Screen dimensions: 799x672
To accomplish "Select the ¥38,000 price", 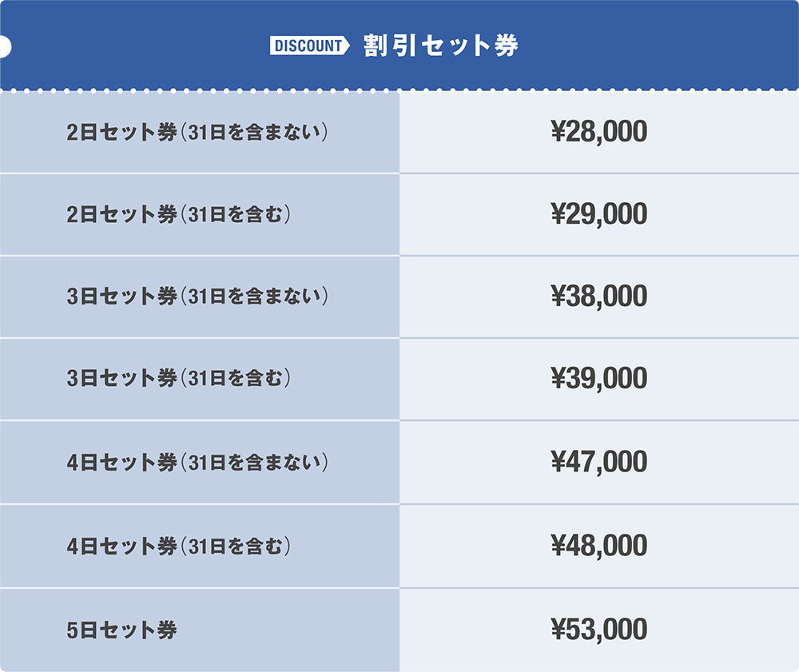I will (x=598, y=296).
